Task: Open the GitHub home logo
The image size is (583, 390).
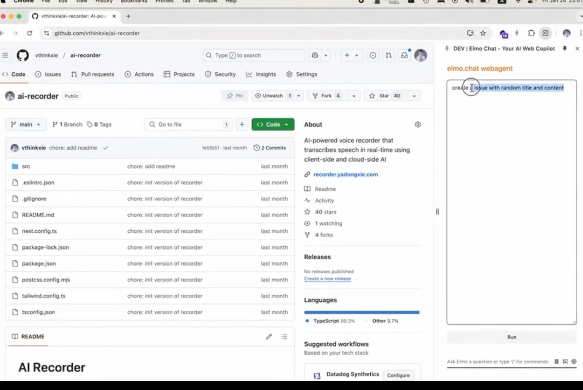Action: click(23, 55)
